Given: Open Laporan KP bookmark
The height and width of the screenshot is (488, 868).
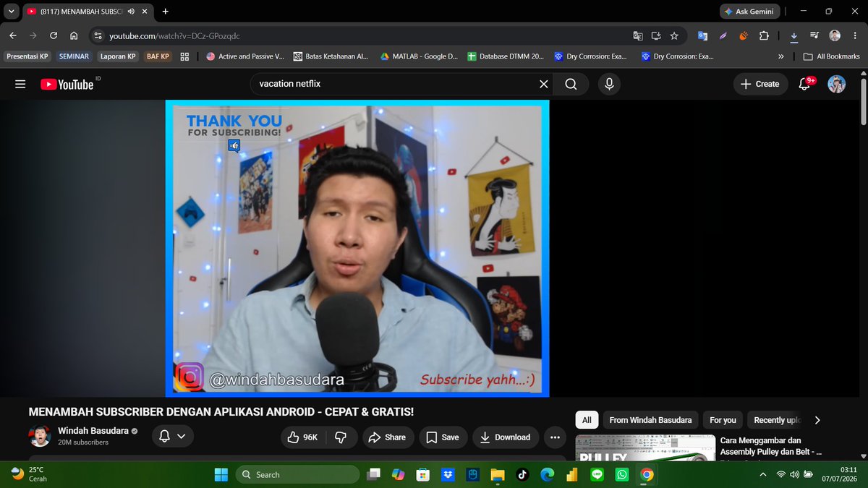Looking at the screenshot, I should tap(118, 56).
